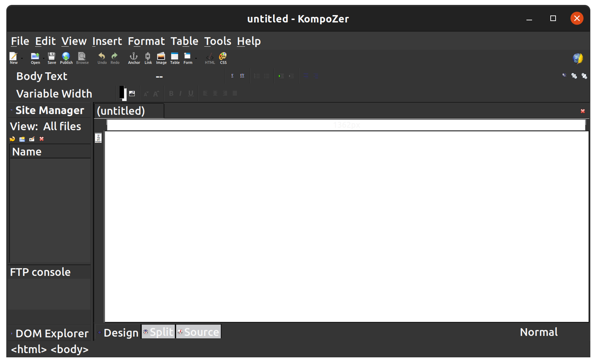The height and width of the screenshot is (364, 597).
Task: Indent text with green-arrow indent icon
Action: click(281, 76)
